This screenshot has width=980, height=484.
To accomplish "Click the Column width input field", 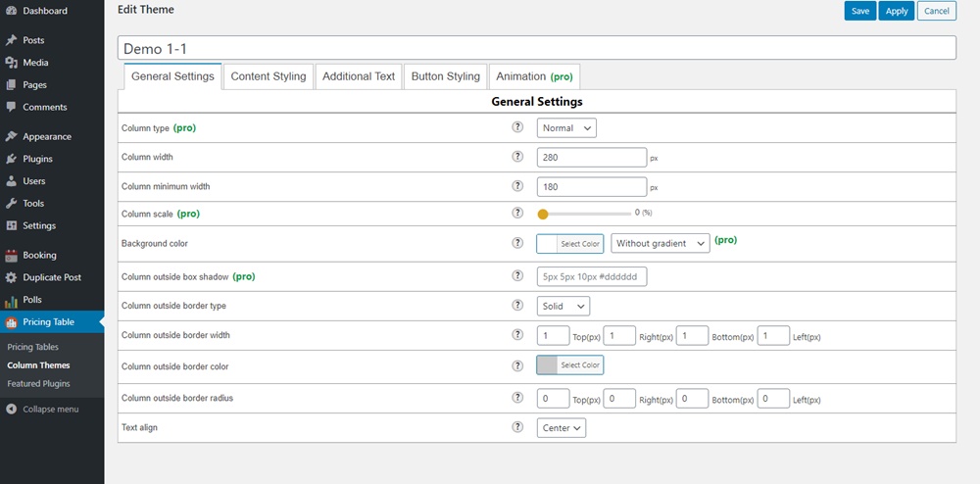I will point(592,158).
